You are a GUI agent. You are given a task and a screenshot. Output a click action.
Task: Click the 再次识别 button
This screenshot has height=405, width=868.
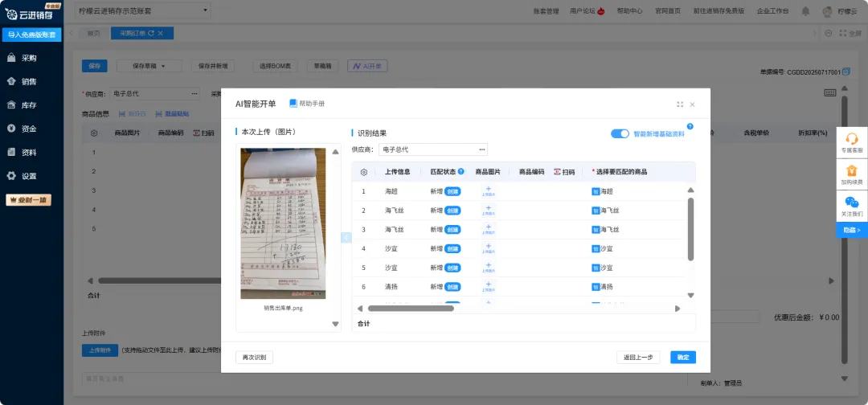tap(254, 358)
